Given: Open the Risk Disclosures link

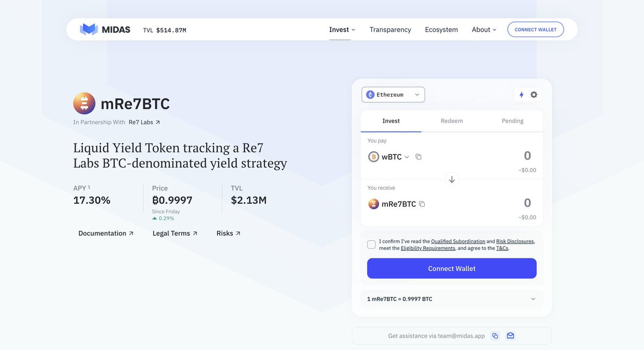Looking at the screenshot, I should (515, 241).
